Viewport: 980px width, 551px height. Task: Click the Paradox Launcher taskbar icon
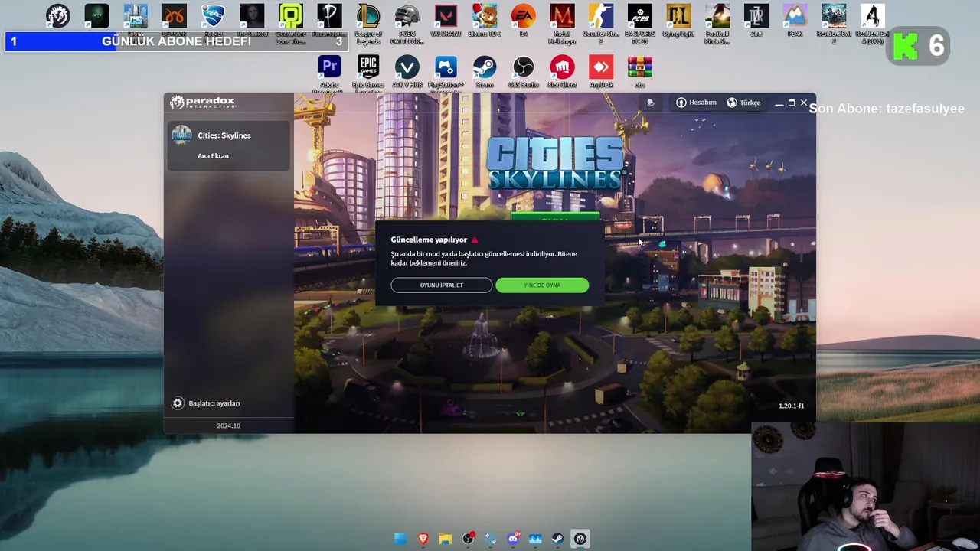coord(580,539)
